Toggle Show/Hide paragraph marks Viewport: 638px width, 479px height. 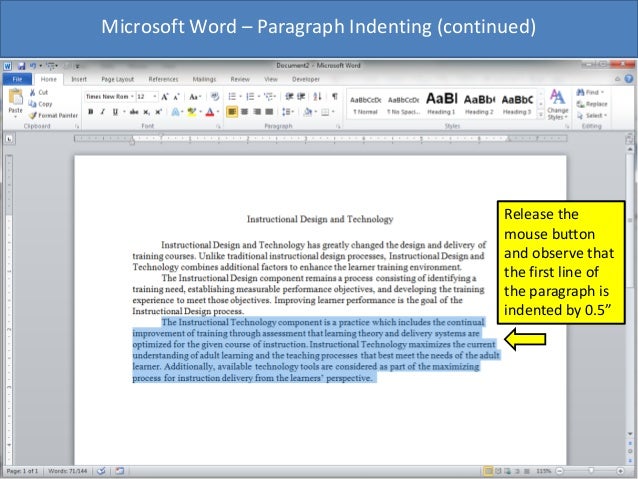[x=334, y=96]
